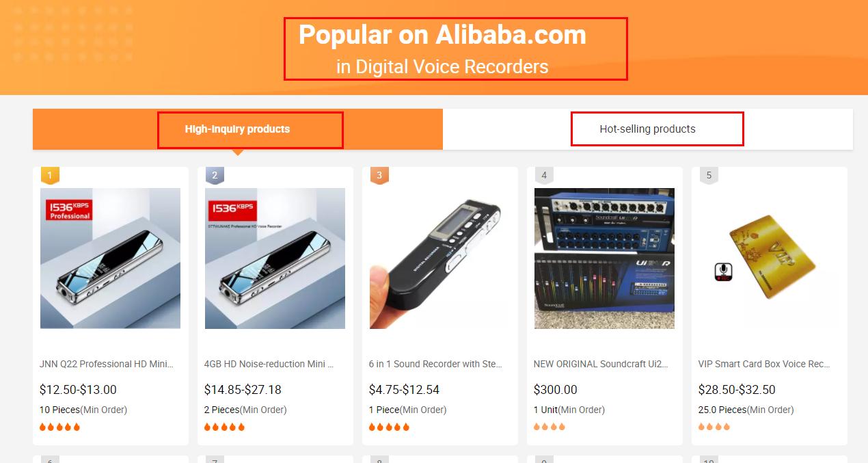This screenshot has height=463, width=868.
Task: Click the gold VIP card product image
Action: point(769,259)
